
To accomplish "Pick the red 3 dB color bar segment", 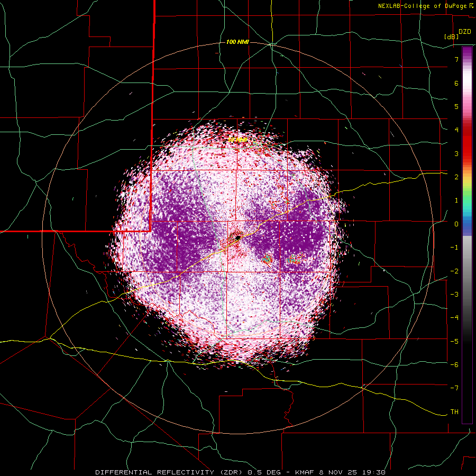I will (467, 153).
